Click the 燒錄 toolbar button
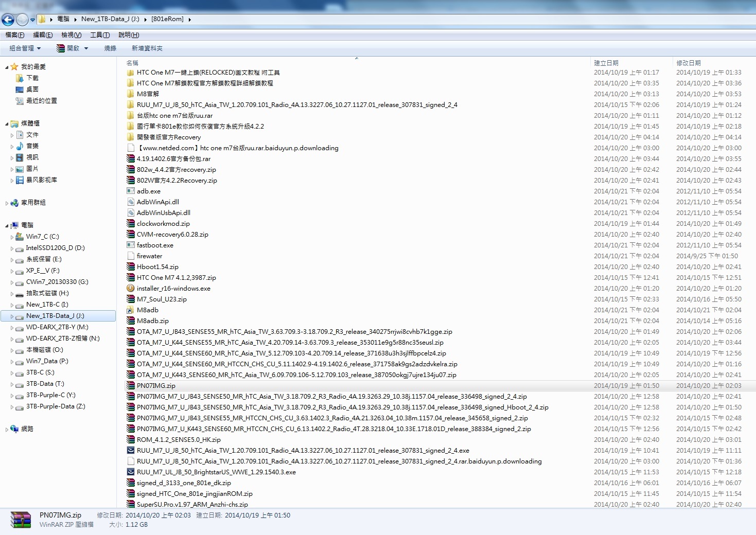756x535 pixels. pos(110,48)
